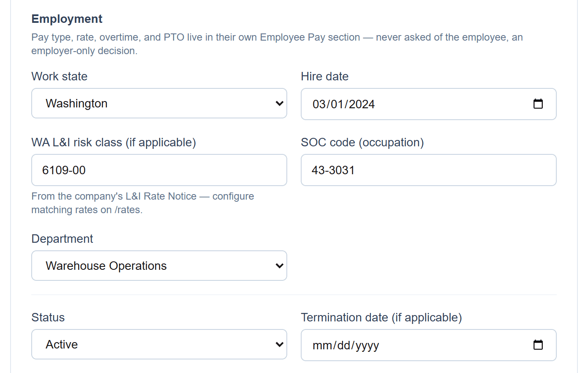
Task: Click the WA L&I risk class field 6109-00
Action: click(x=159, y=170)
